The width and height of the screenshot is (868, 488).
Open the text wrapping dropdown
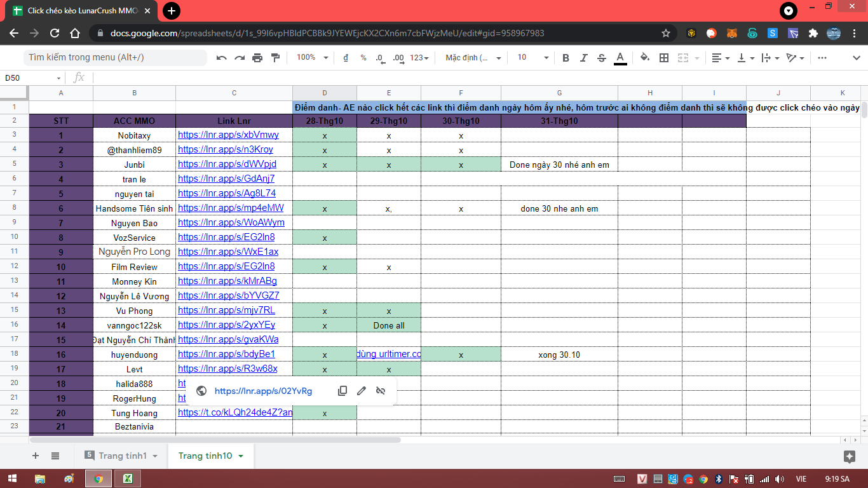770,58
